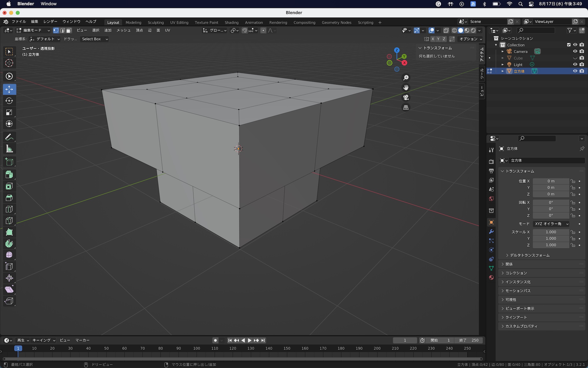
Task: Select the Loop Cut tool
Action: pos(9,209)
